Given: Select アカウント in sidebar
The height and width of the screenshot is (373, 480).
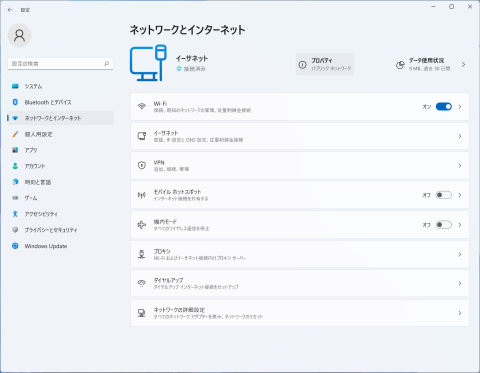Looking at the screenshot, I should 60,166.
